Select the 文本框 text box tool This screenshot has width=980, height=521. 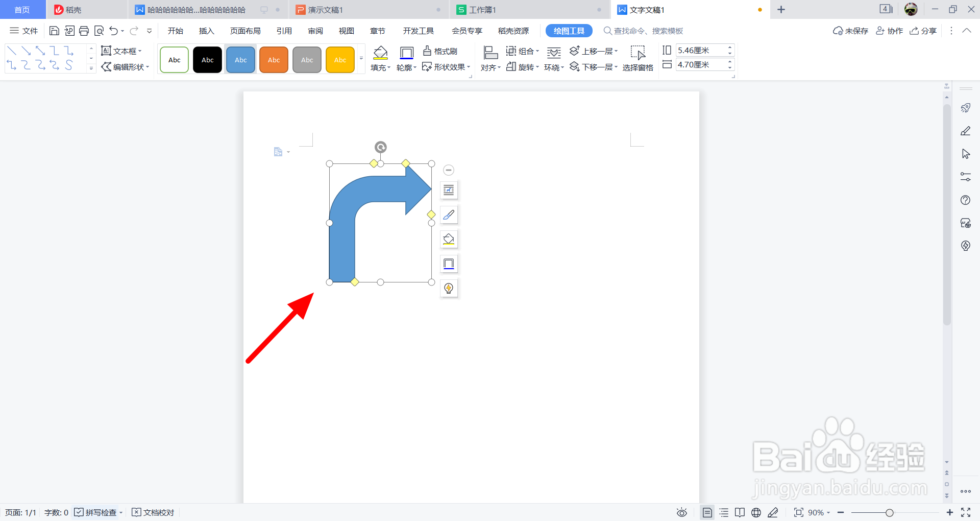pos(121,51)
